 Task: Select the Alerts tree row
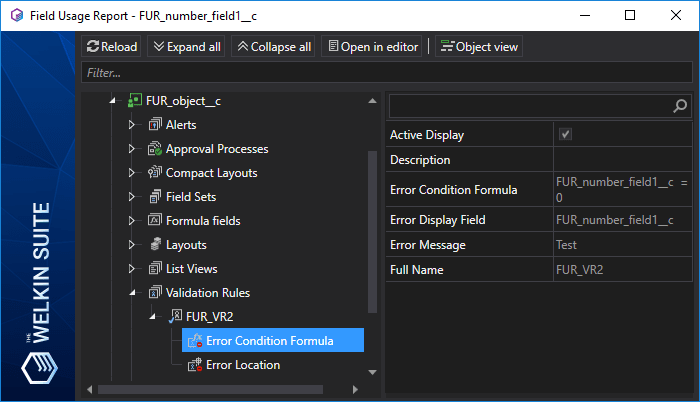181,125
